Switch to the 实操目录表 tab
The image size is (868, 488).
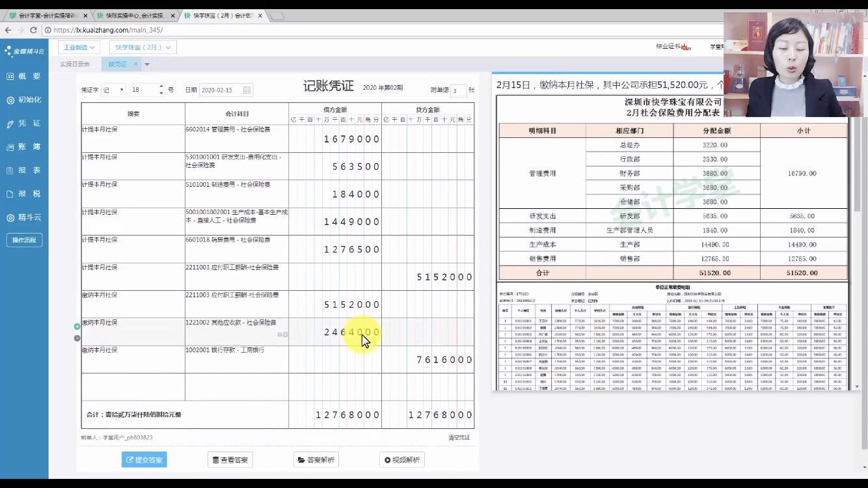[75, 64]
